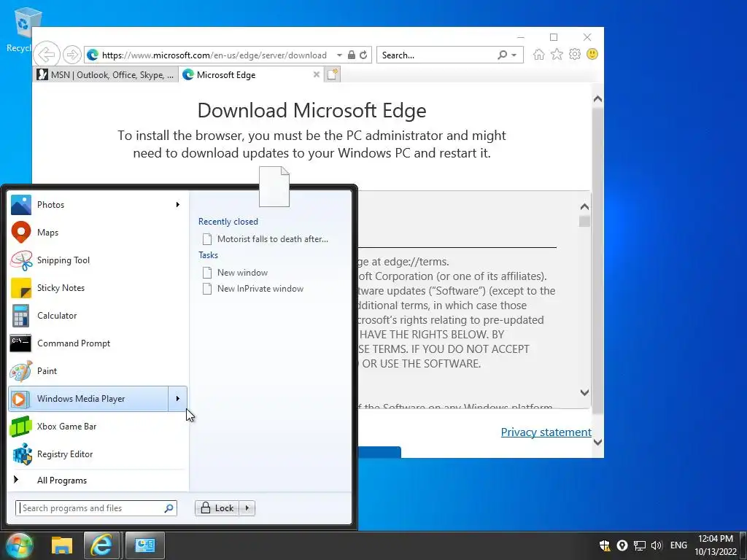Click Windows Security tray icon

point(605,545)
